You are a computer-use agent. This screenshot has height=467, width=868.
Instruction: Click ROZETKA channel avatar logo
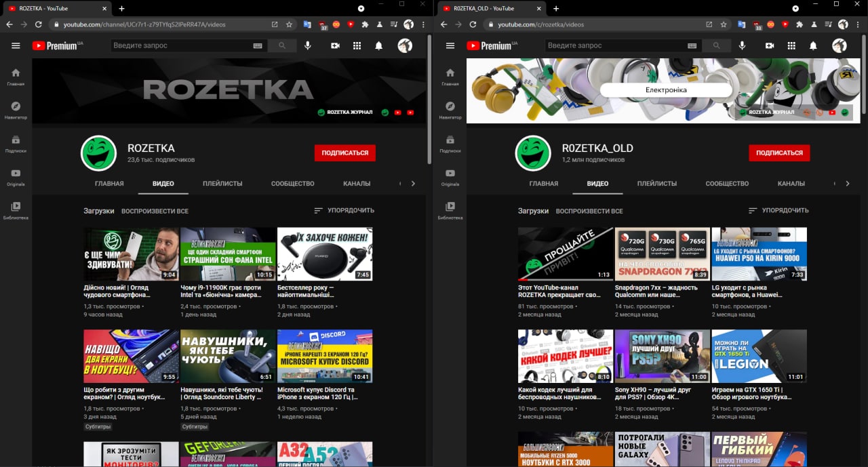(x=99, y=153)
